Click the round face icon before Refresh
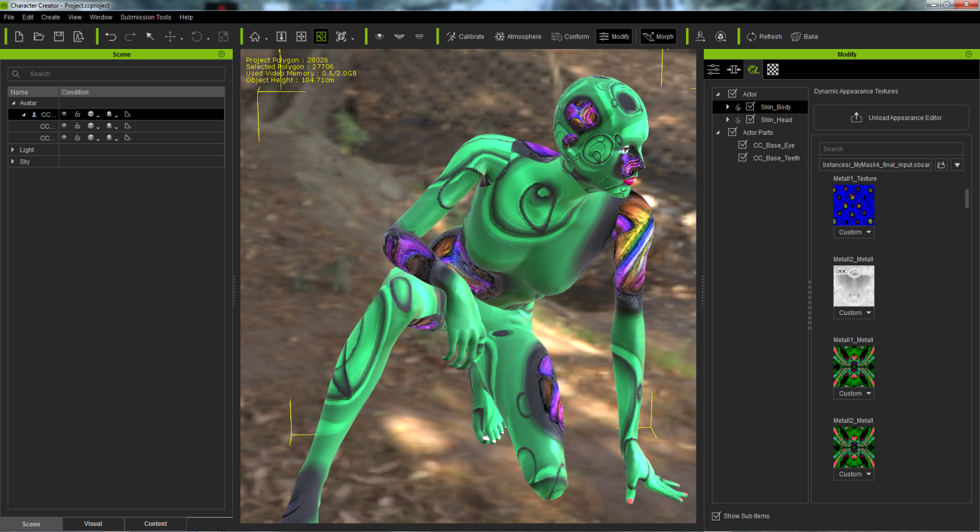This screenshot has width=980, height=532. 721,37
